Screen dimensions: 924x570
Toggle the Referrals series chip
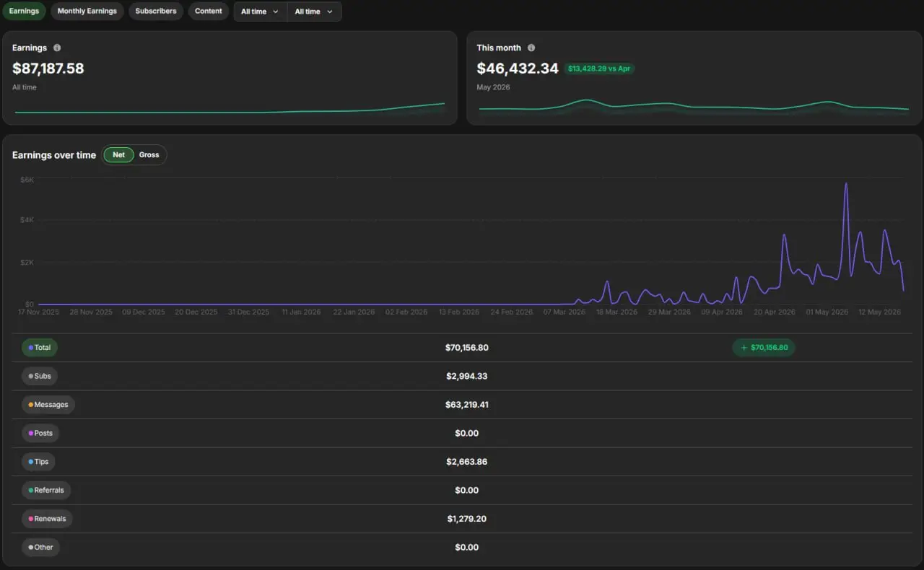click(x=46, y=490)
